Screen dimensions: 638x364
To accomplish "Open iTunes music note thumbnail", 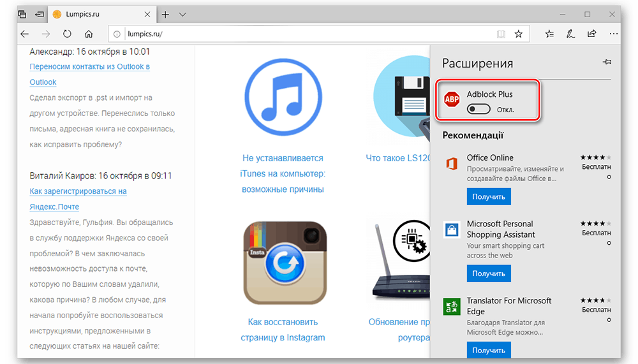I will (x=283, y=98).
